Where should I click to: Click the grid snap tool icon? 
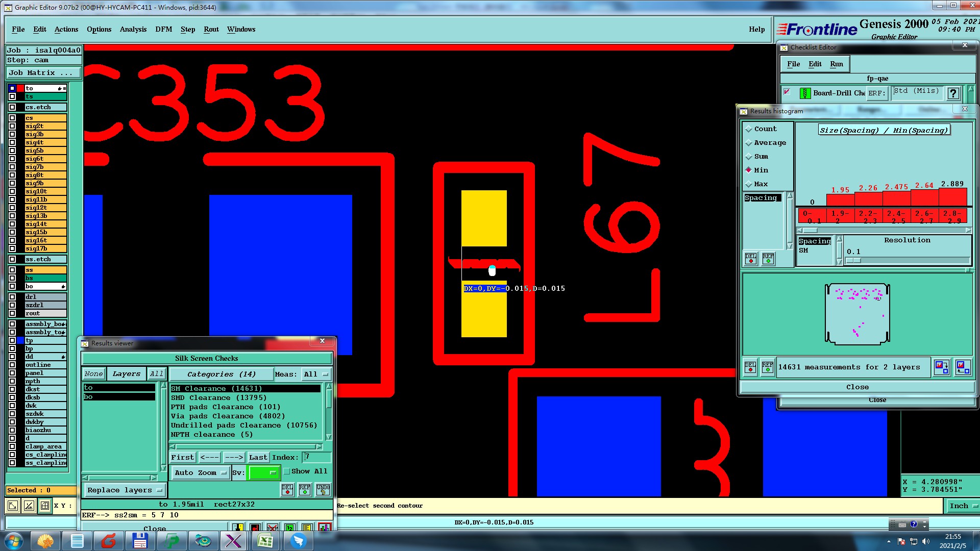point(45,506)
